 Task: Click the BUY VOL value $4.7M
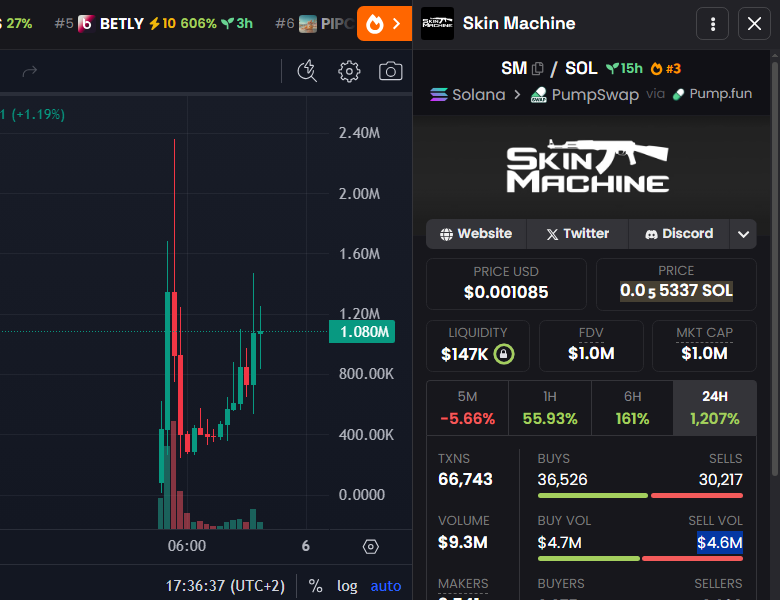coord(559,542)
